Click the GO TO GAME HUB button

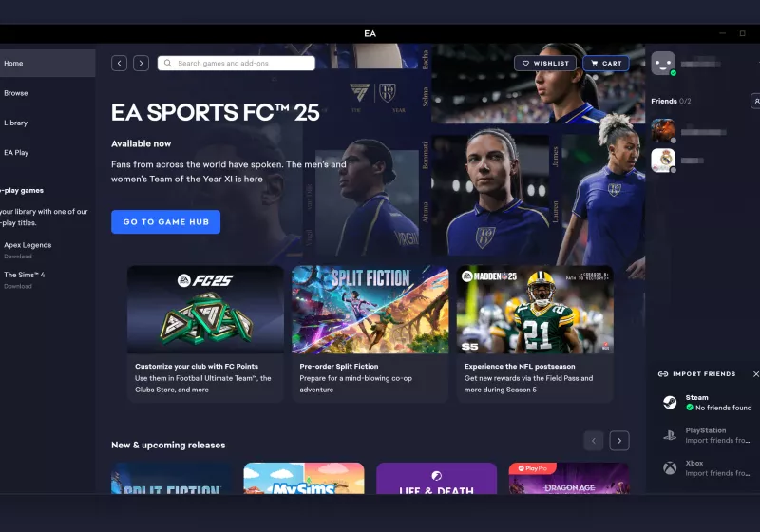tap(165, 222)
